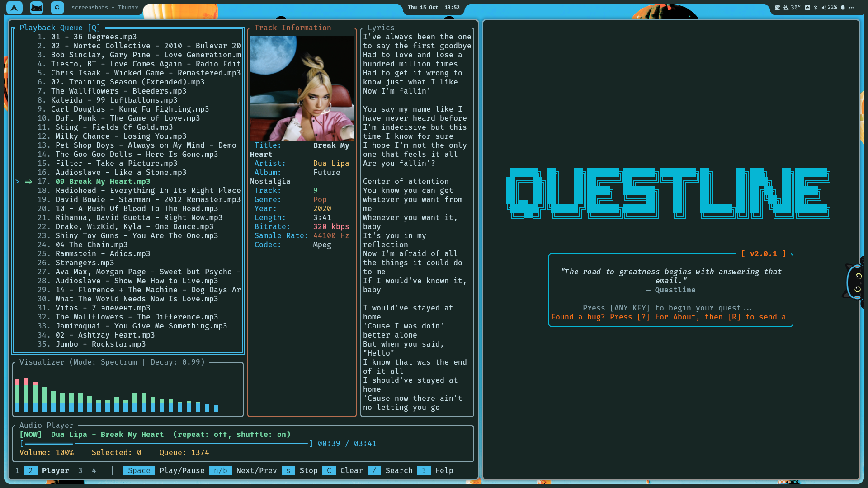This screenshot has width=868, height=488.
Task: Click the 'Dua Lipa' artist value
Action: [x=331, y=163]
